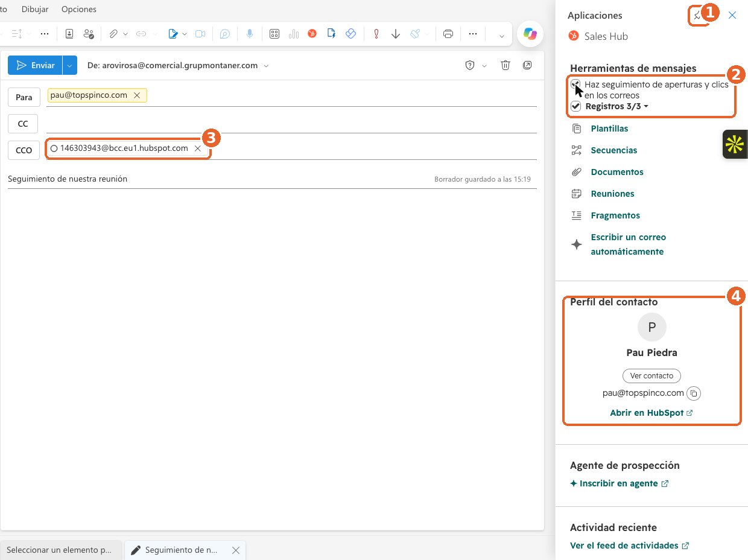Open Reuniones in Sales Hub

[612, 194]
